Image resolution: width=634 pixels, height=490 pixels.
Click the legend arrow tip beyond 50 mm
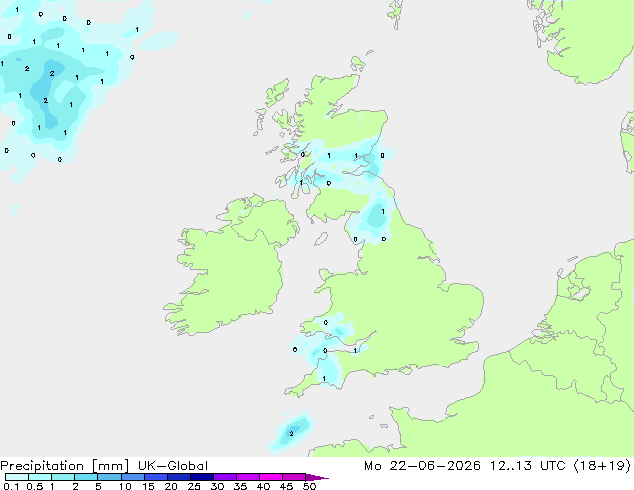317,477
